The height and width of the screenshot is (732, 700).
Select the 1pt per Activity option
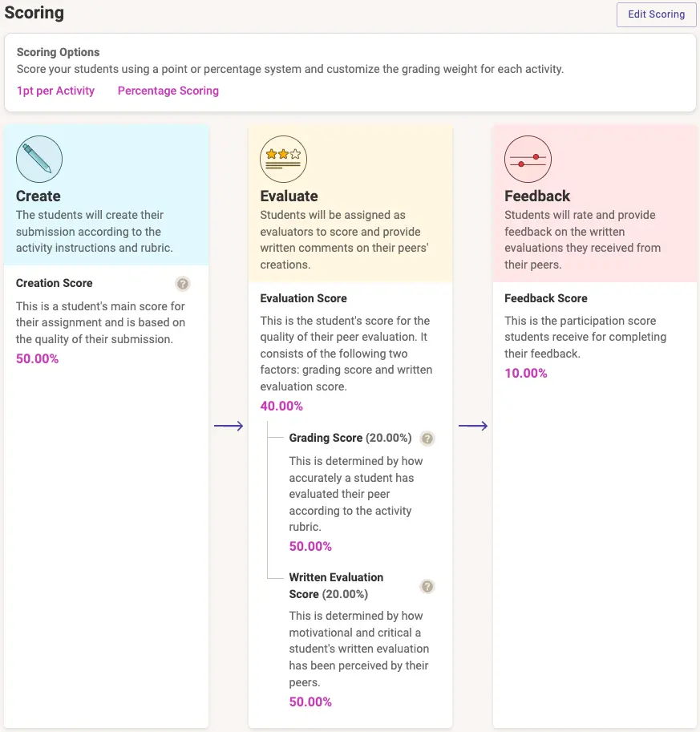[x=55, y=91]
